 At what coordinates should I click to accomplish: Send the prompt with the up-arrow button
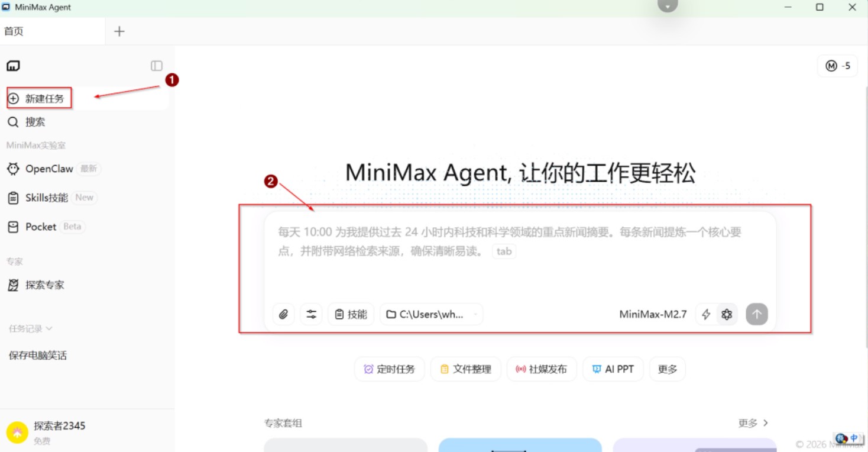click(x=757, y=315)
